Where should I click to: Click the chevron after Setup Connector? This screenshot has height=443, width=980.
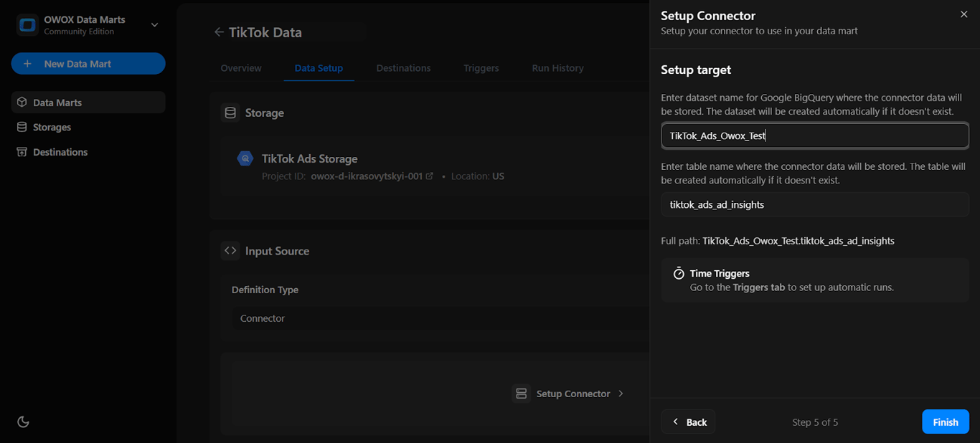[621, 394]
